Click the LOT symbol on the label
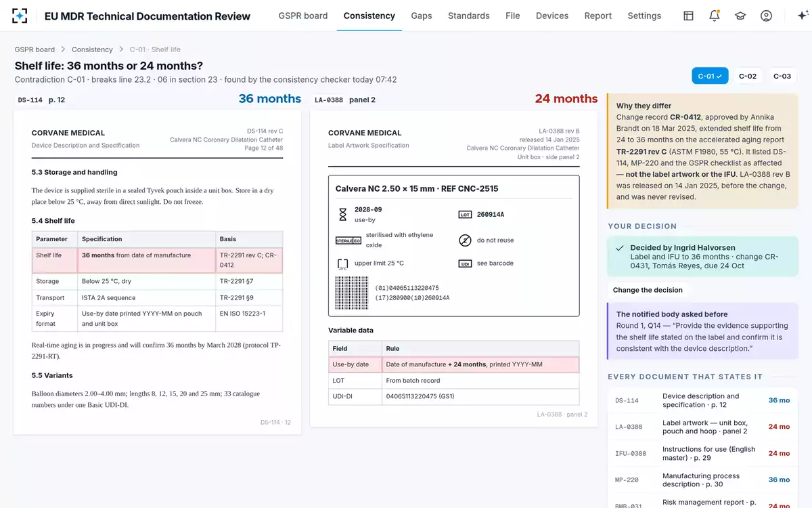 click(464, 215)
